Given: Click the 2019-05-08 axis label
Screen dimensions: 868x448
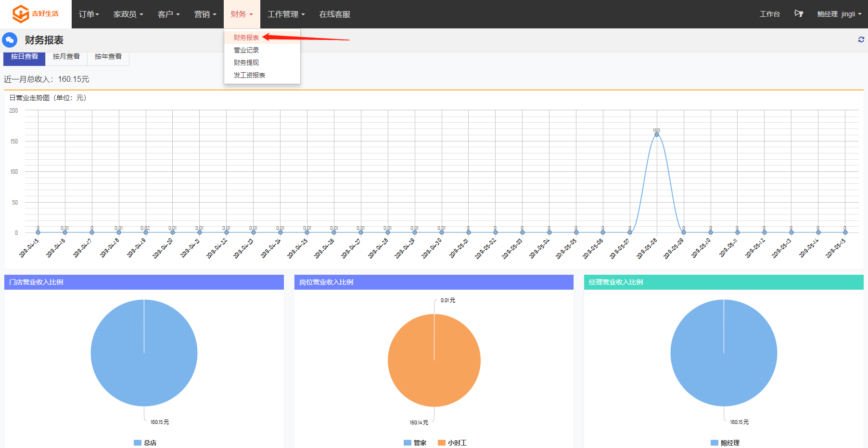Looking at the screenshot, I should 647,248.
